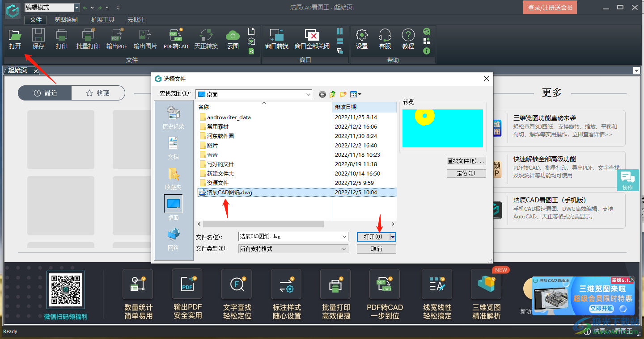The image size is (644, 339).
Task: Click the green refresh icon in 帮助 group
Action: (x=427, y=31)
